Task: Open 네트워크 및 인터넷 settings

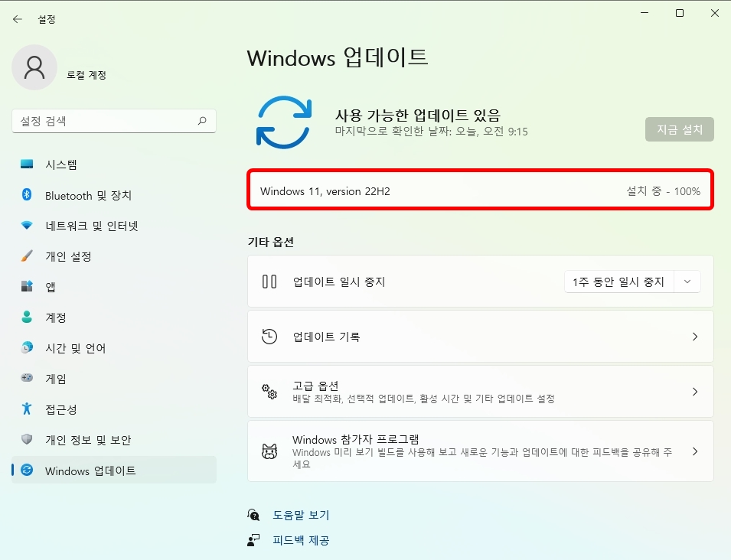Action: (114, 226)
